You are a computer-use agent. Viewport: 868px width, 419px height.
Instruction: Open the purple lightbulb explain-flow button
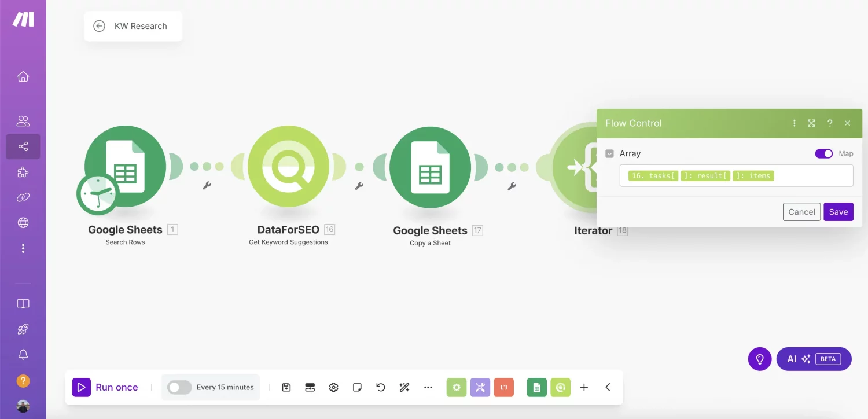[760, 359]
